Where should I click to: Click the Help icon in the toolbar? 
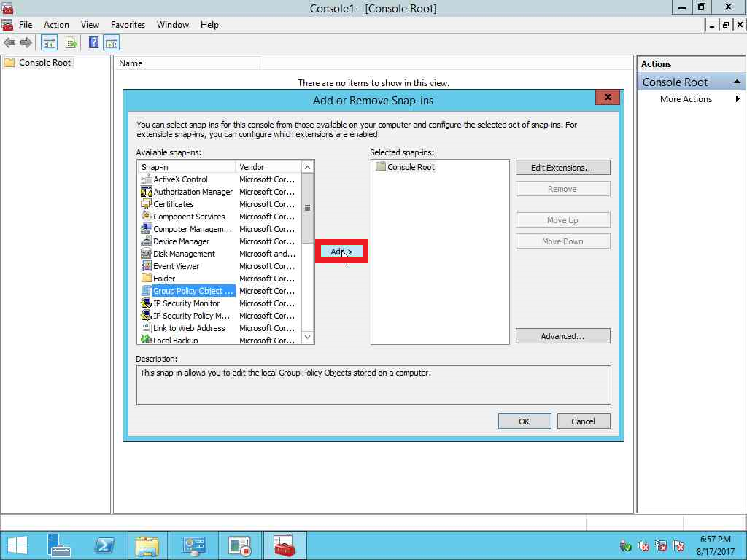tap(93, 42)
